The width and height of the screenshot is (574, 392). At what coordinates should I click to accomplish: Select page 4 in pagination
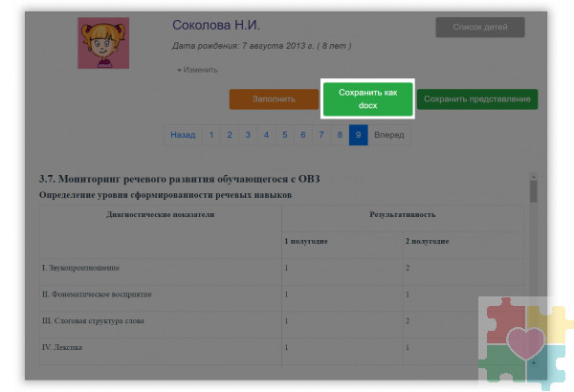266,136
